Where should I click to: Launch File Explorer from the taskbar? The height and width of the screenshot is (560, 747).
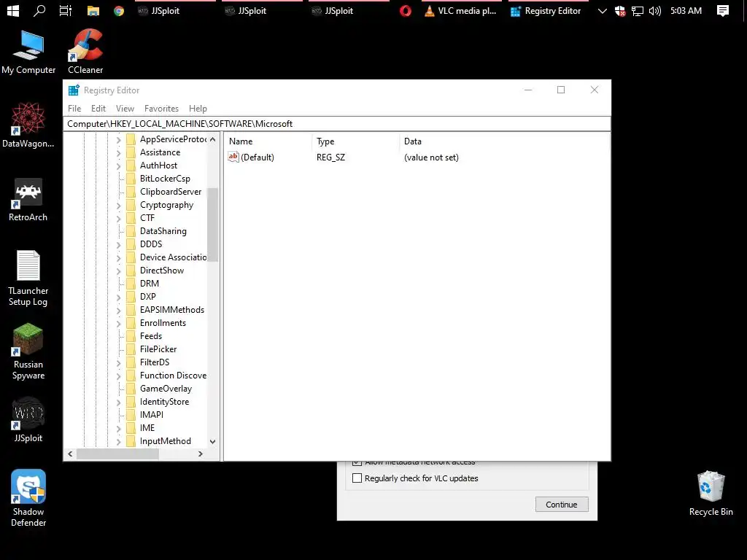click(x=93, y=11)
